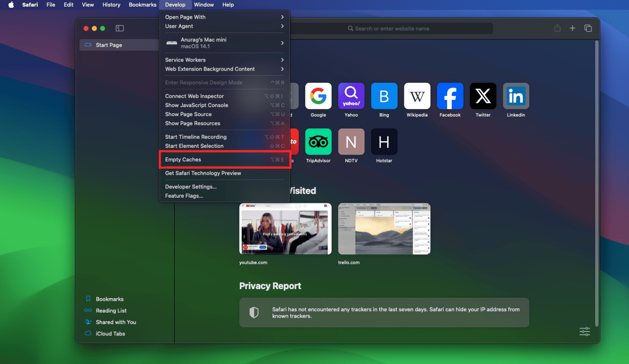The height and width of the screenshot is (364, 629).
Task: Click the Privacy Report shield banner
Action: pos(384,312)
